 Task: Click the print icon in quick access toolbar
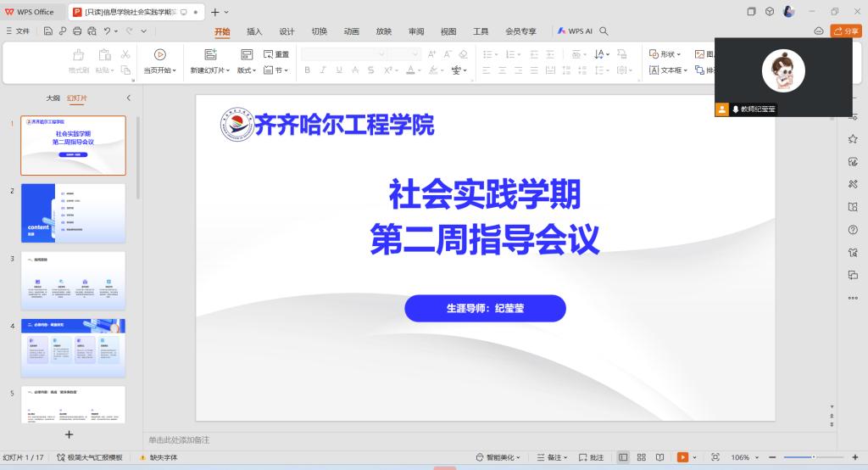(x=77, y=31)
